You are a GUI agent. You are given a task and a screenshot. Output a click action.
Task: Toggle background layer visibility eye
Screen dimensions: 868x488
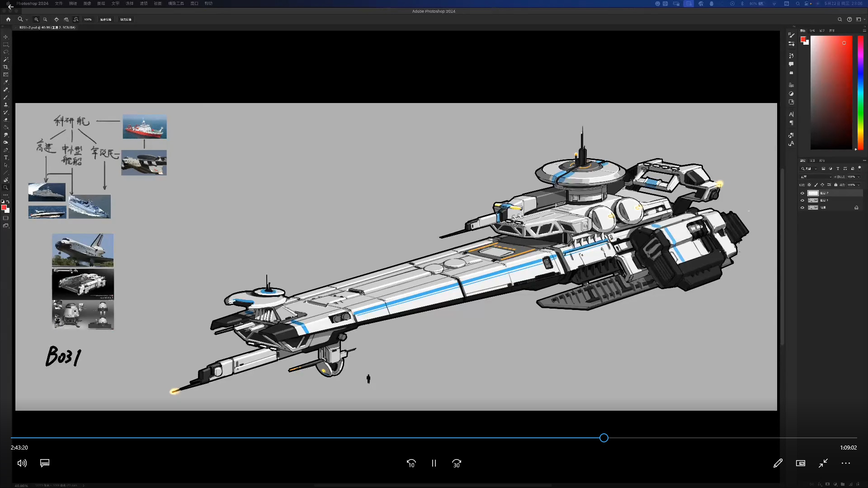click(x=802, y=207)
